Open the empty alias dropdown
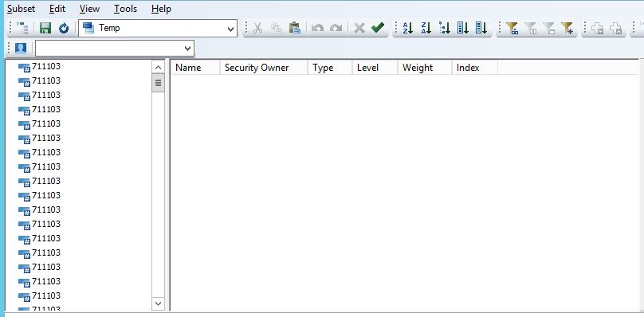Viewport: 644px width, 317px height. (188, 49)
